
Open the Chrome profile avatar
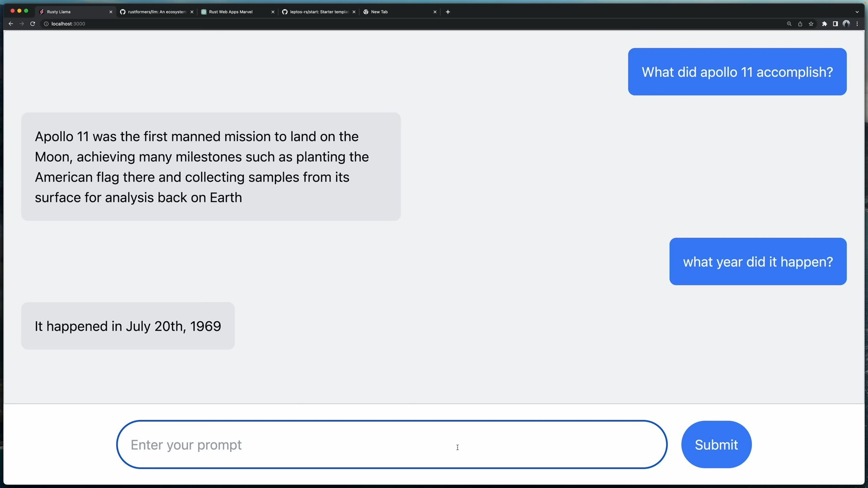point(846,24)
